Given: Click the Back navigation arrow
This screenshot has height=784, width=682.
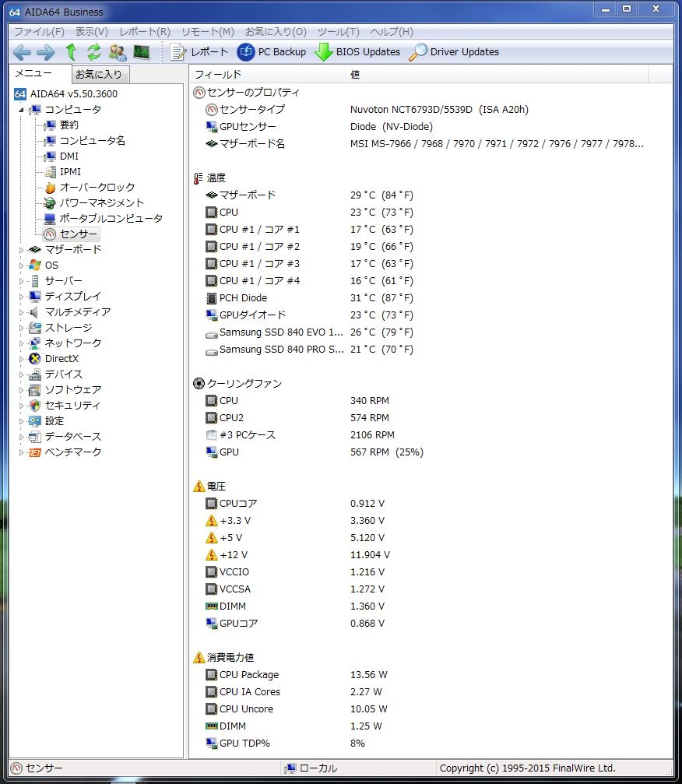Looking at the screenshot, I should click(22, 52).
